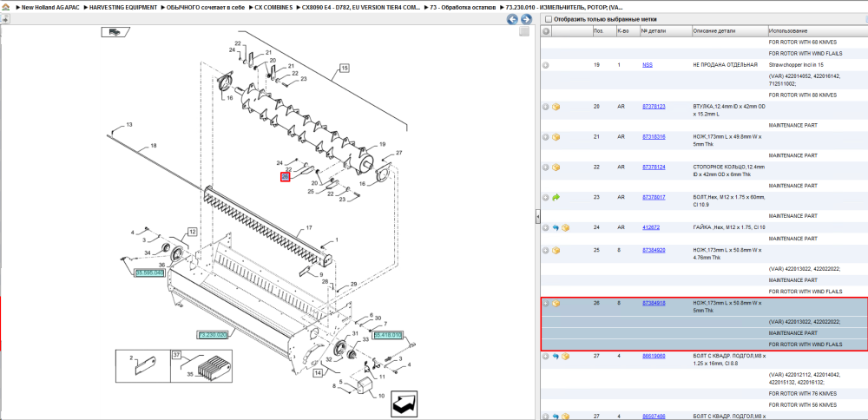Add part 87318316 with its plus icon
Image resolution: width=868 pixels, height=420 pixels.
[546, 137]
